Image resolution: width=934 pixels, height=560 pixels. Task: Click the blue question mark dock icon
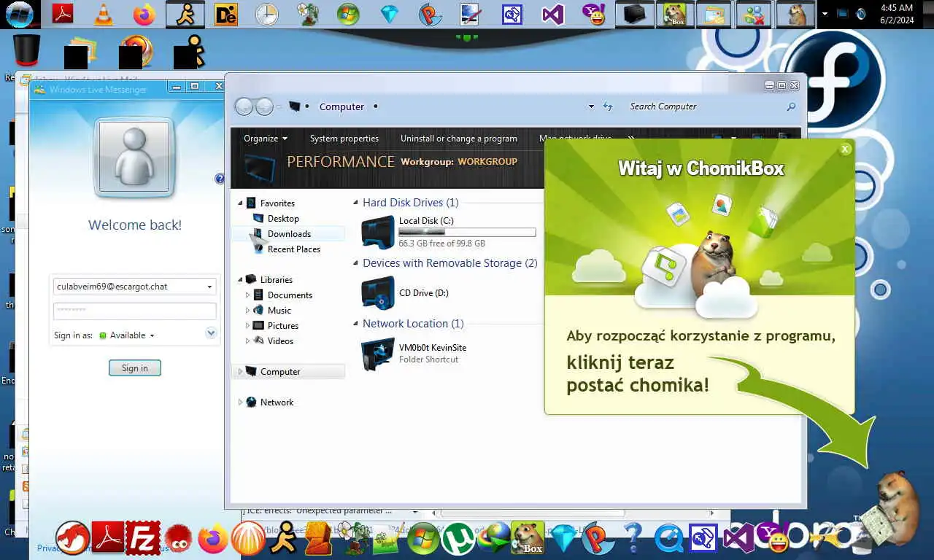pos(633,539)
